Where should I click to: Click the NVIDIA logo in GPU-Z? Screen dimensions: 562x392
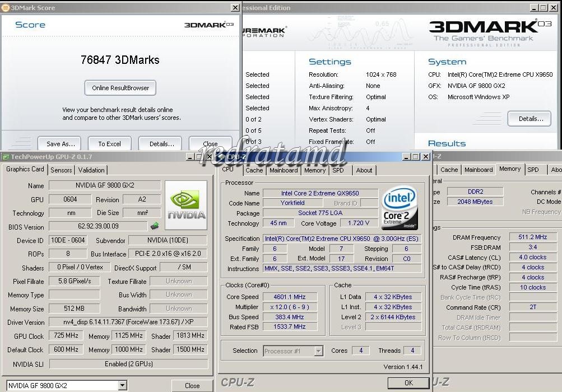[186, 204]
